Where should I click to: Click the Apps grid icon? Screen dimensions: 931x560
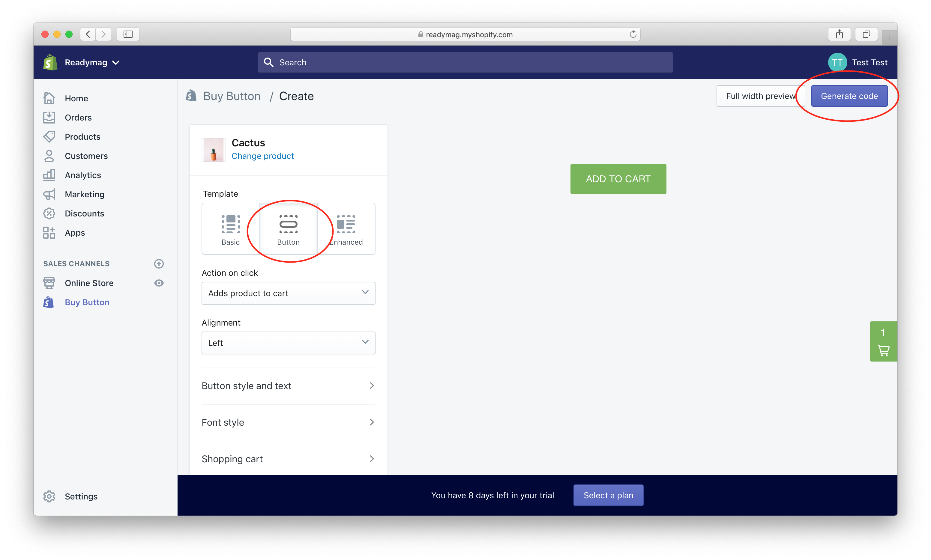[49, 232]
